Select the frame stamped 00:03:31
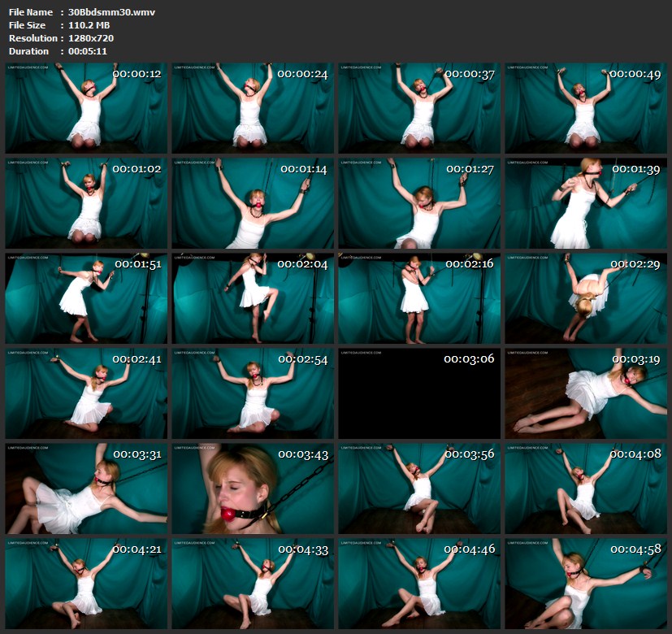 [86, 489]
